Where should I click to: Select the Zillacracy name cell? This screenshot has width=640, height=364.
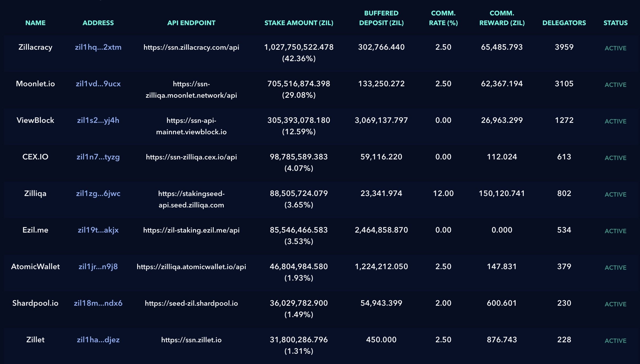pyautogui.click(x=35, y=47)
